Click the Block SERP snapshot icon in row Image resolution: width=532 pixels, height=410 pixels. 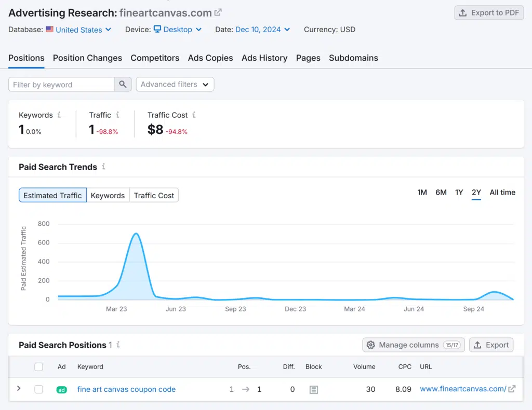click(x=313, y=389)
